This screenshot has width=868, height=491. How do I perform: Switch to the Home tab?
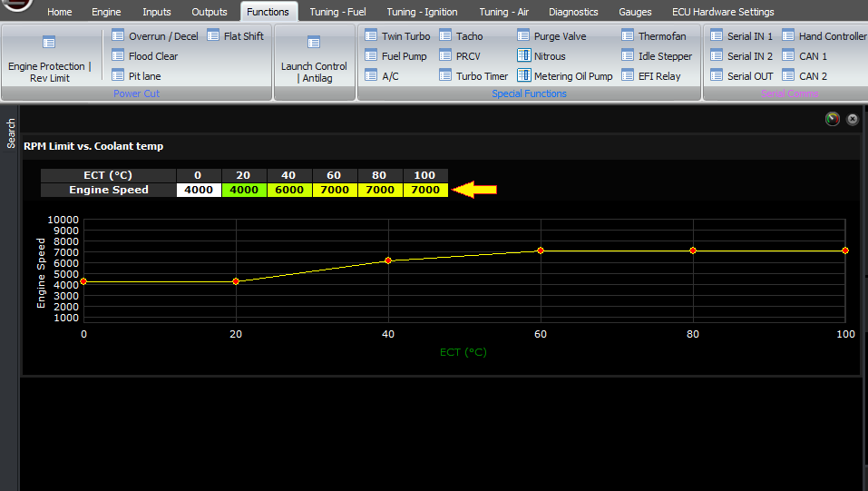coord(59,12)
